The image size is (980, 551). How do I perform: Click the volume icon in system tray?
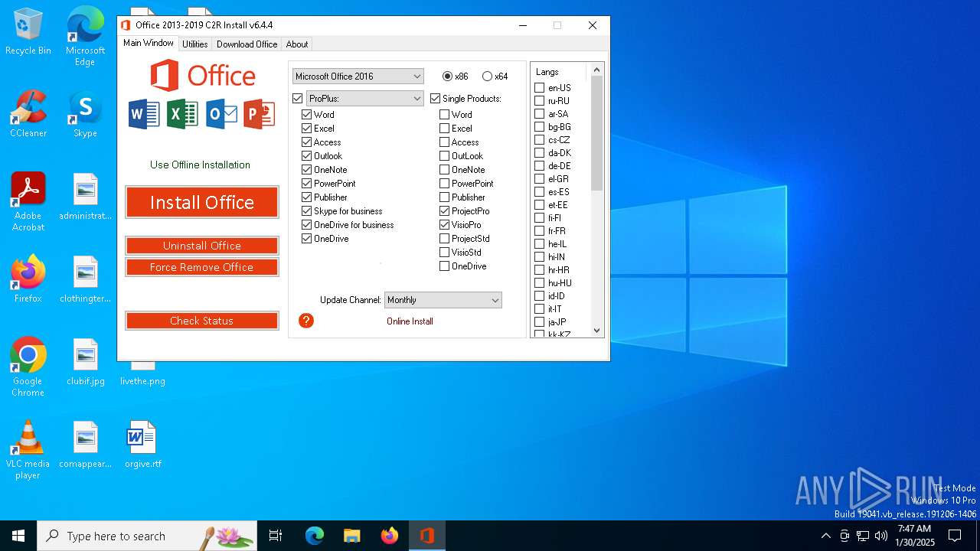[881, 536]
